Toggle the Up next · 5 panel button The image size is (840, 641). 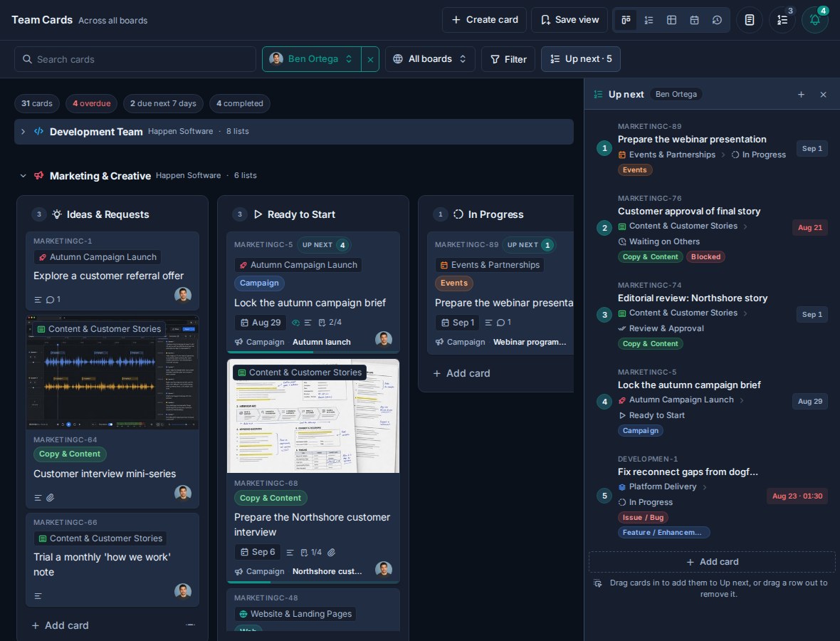[581, 59]
